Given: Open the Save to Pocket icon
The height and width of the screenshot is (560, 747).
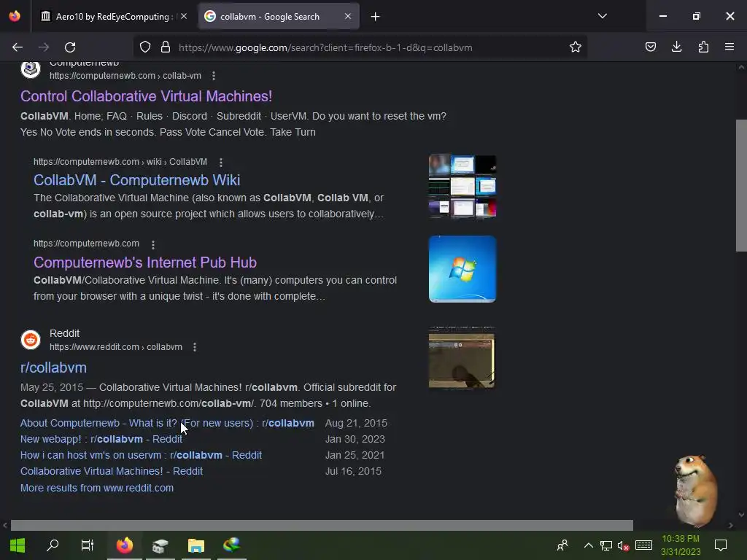Looking at the screenshot, I should 651,47.
